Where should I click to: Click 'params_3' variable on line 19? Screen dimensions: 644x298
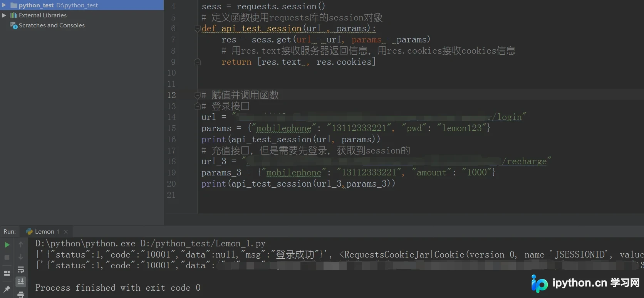221,172
